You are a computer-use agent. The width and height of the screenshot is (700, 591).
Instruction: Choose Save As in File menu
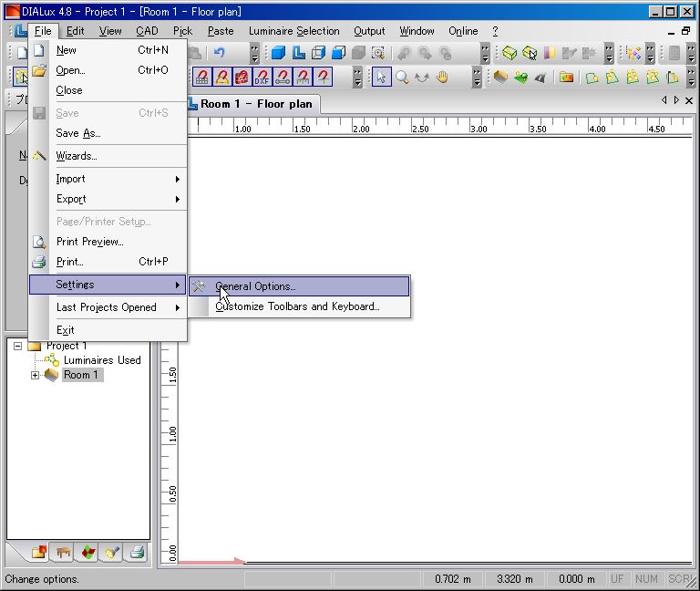(x=108, y=133)
